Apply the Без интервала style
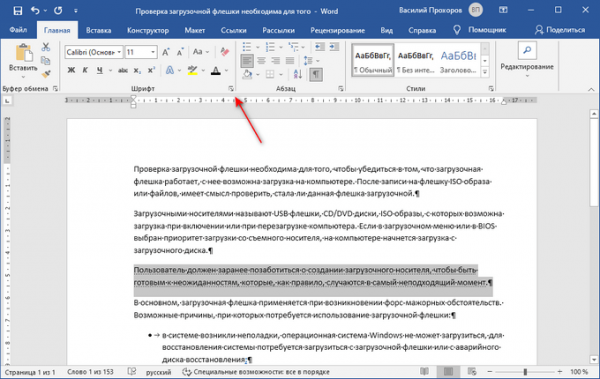 [416, 60]
